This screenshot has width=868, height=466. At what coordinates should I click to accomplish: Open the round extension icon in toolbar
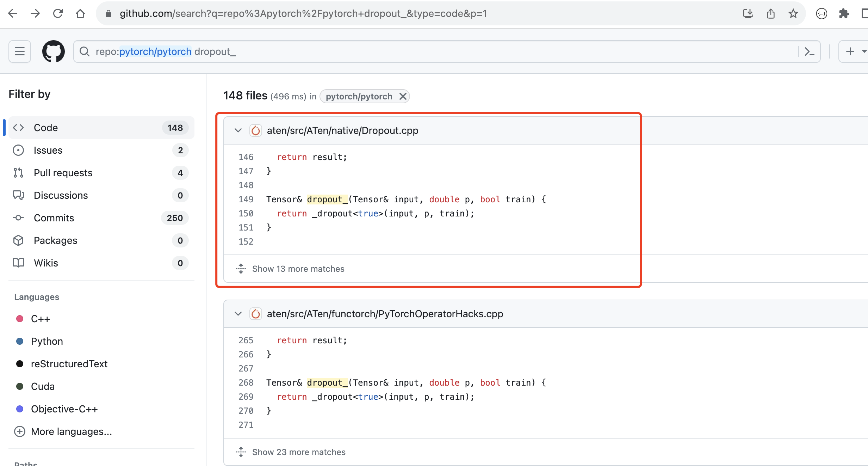tap(821, 13)
